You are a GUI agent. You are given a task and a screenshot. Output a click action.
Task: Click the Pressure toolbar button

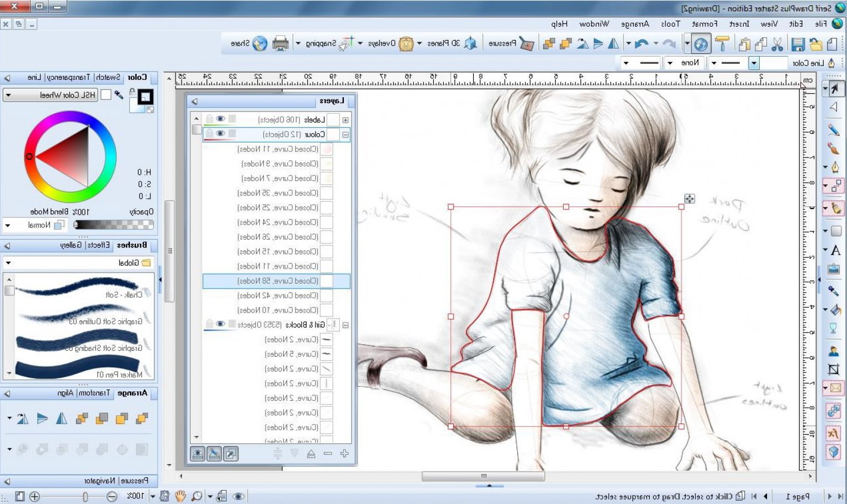(511, 43)
